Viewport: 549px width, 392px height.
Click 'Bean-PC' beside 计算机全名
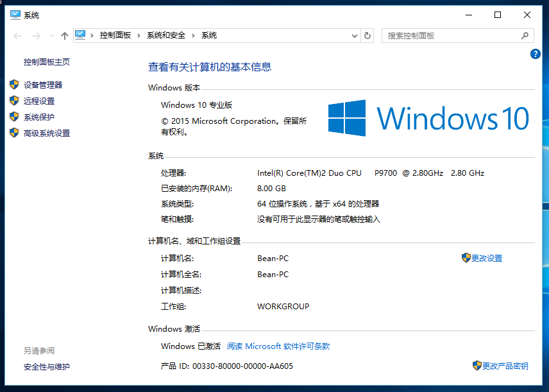coord(273,275)
